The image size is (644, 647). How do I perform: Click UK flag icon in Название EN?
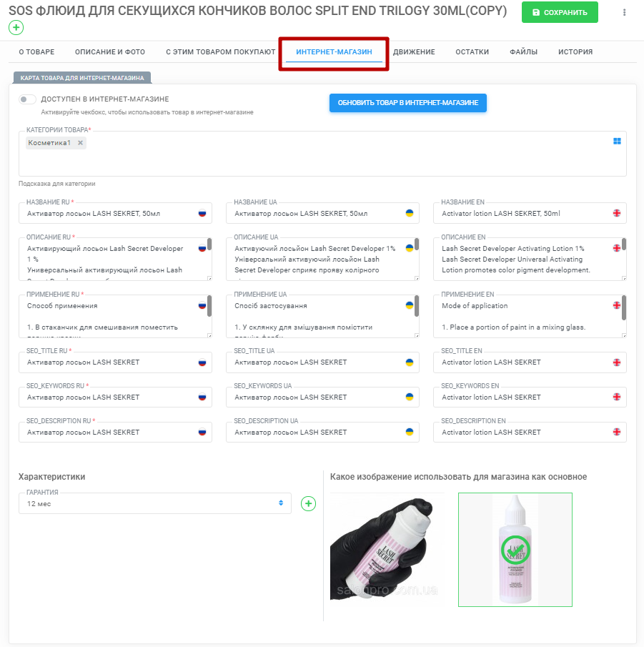(x=617, y=213)
